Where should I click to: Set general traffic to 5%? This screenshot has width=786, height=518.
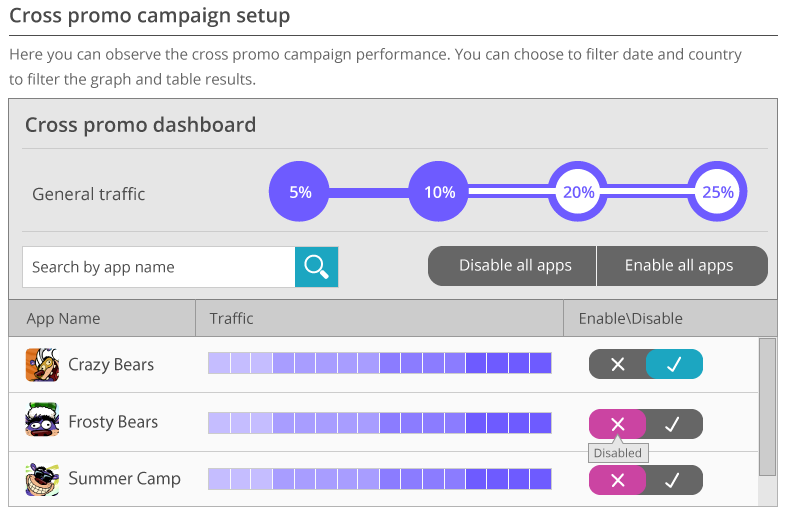tap(300, 192)
